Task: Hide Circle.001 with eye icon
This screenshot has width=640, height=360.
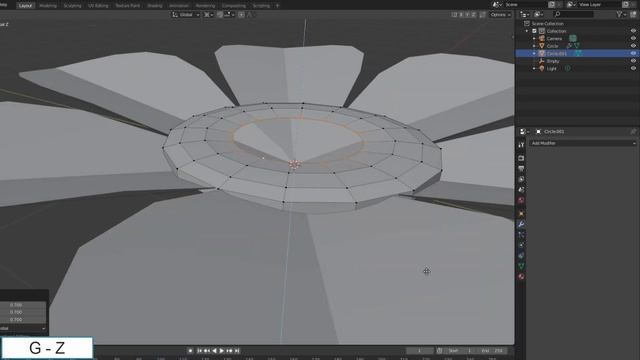Action: pos(633,53)
